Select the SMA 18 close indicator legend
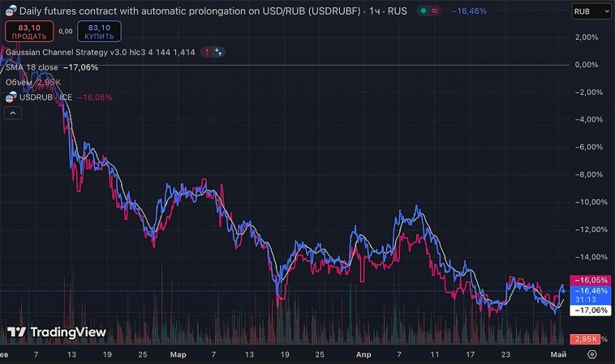Image resolution: width=615 pixels, height=364 pixels. [32, 67]
